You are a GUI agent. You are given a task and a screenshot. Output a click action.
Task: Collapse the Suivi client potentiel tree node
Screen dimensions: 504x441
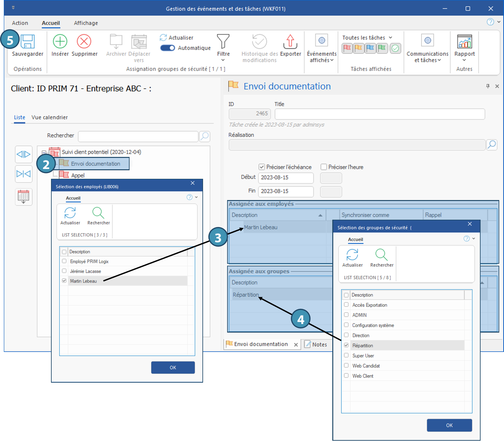[44, 152]
